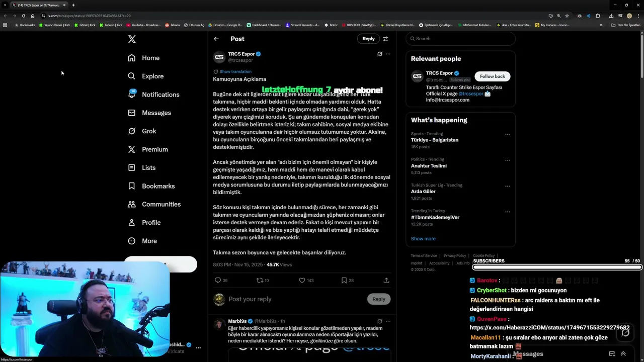Open Anahtar Teslimi trending topic
The width and height of the screenshot is (644, 362).
(429, 166)
